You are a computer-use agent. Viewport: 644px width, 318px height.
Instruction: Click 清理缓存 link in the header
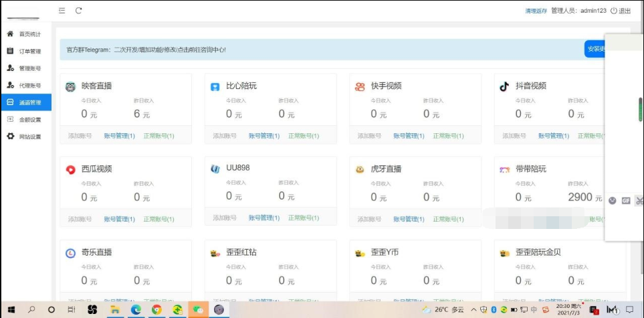[x=536, y=11]
